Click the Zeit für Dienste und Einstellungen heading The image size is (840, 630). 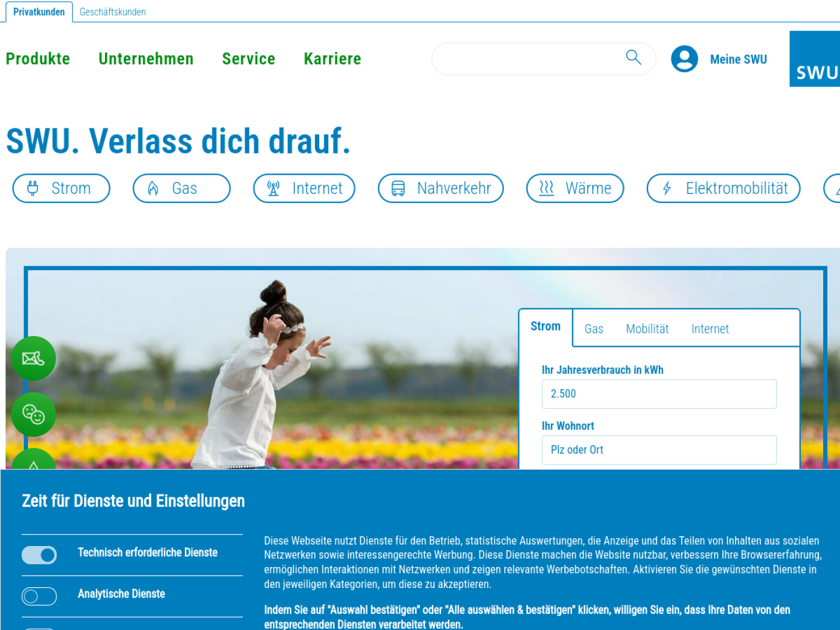133,501
